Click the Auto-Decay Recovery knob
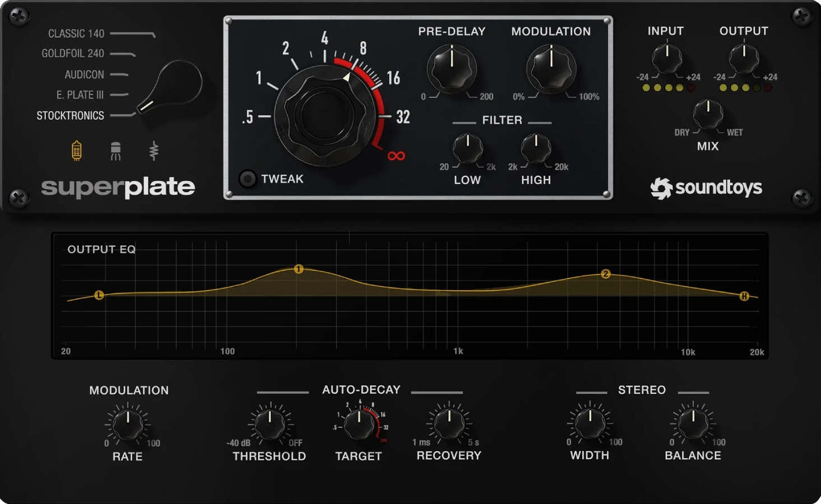 click(x=449, y=424)
